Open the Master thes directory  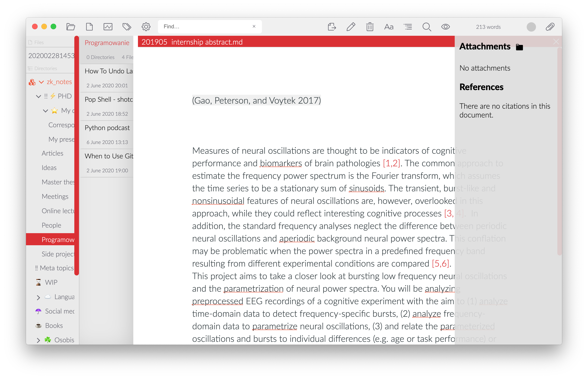58,182
